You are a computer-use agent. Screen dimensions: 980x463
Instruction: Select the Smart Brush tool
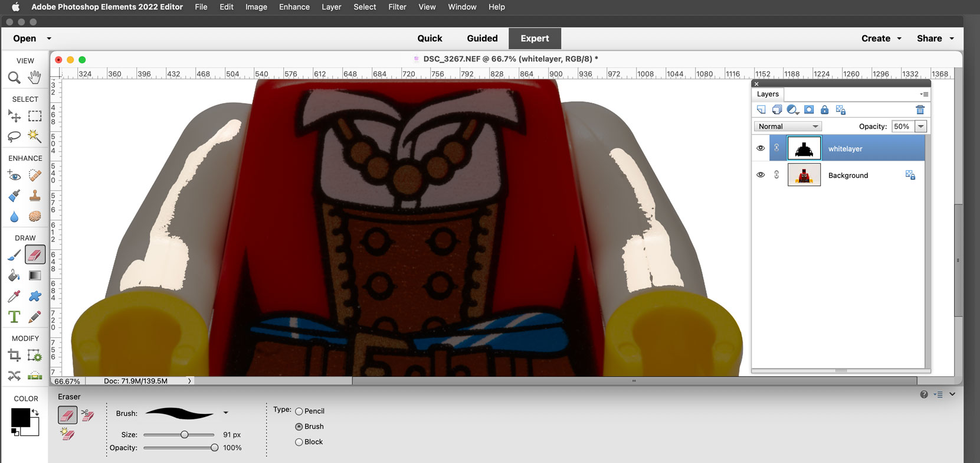[14, 195]
